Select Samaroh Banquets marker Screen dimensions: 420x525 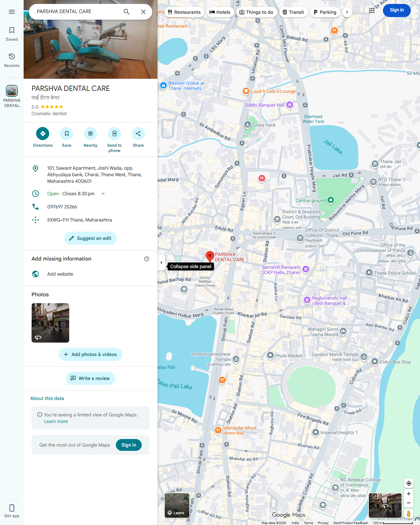click(306, 269)
